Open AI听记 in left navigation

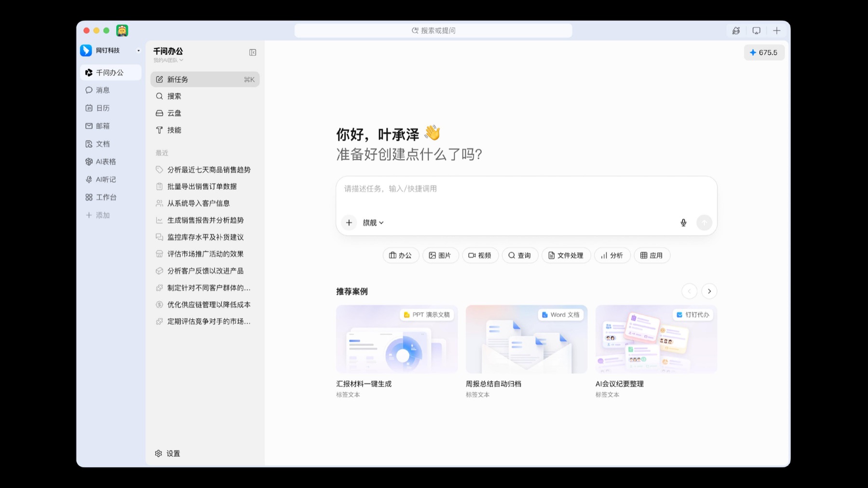pyautogui.click(x=110, y=179)
